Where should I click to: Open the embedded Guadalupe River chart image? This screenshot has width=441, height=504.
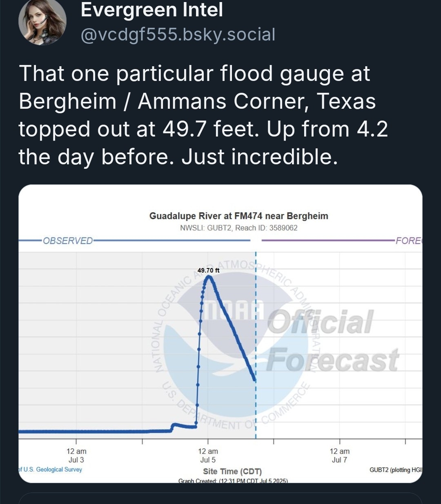(x=220, y=334)
